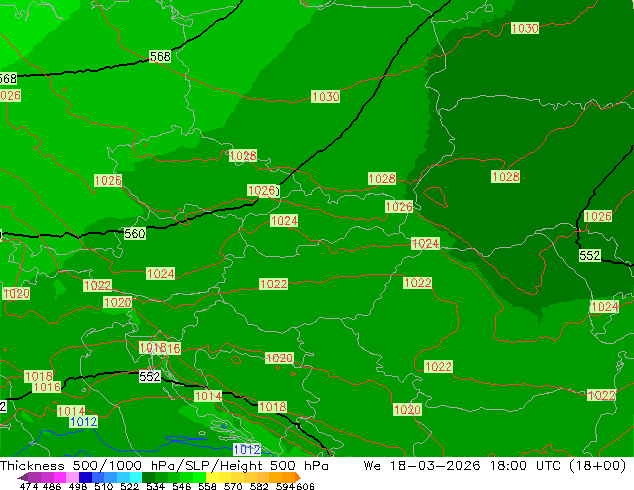
Task: Click the legend value 534
Action: (155, 486)
